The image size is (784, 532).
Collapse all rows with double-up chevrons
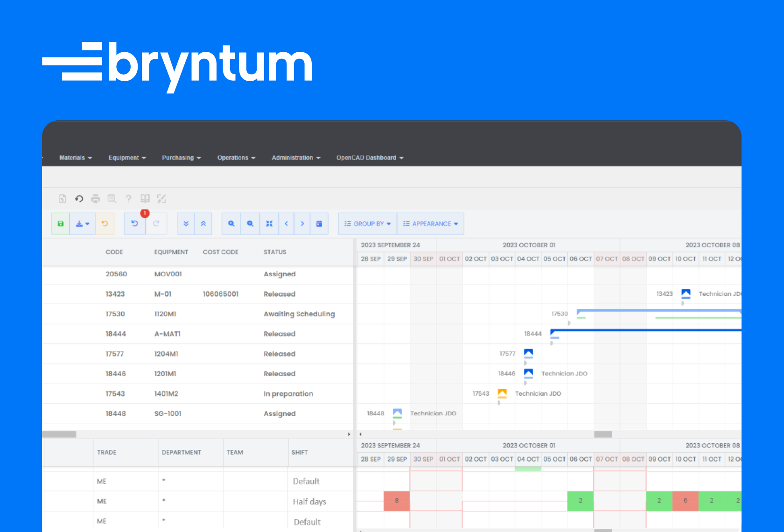203,224
